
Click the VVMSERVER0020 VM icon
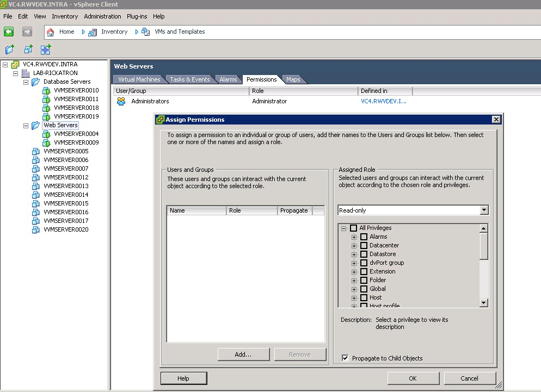click(x=36, y=229)
